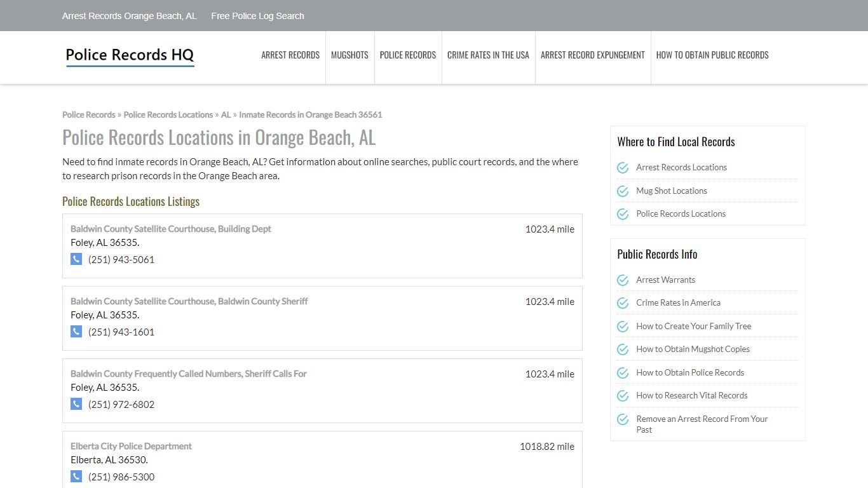Visit How to Create Your Family Tree

pyautogui.click(x=694, y=326)
